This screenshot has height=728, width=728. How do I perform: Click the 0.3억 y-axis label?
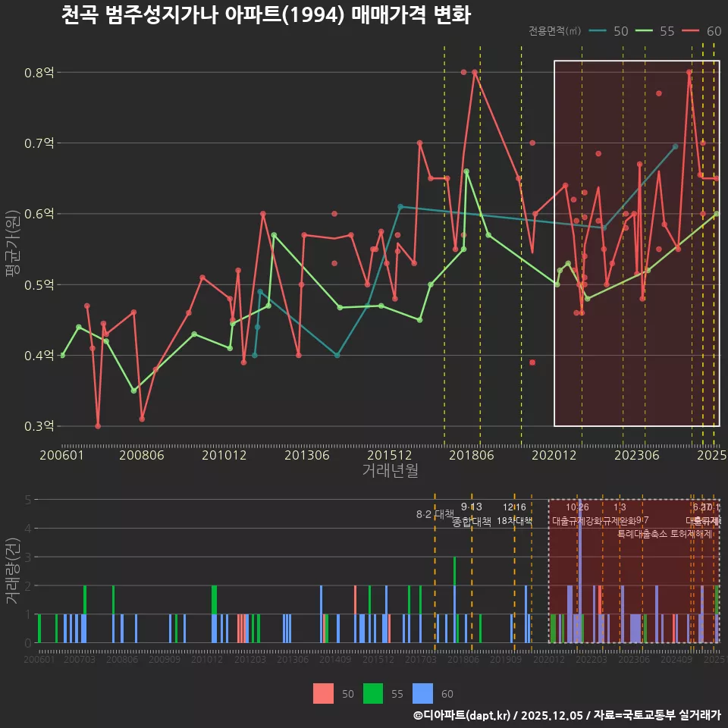pos(39,426)
